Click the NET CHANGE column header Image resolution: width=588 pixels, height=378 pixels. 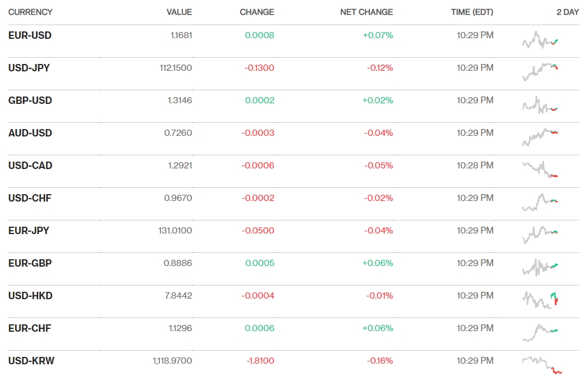click(367, 12)
